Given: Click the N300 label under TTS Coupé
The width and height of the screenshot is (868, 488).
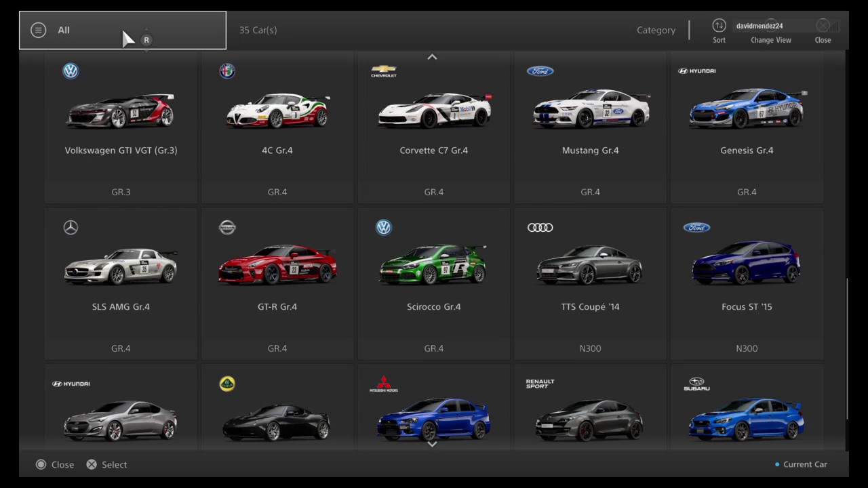Looking at the screenshot, I should tap(590, 348).
